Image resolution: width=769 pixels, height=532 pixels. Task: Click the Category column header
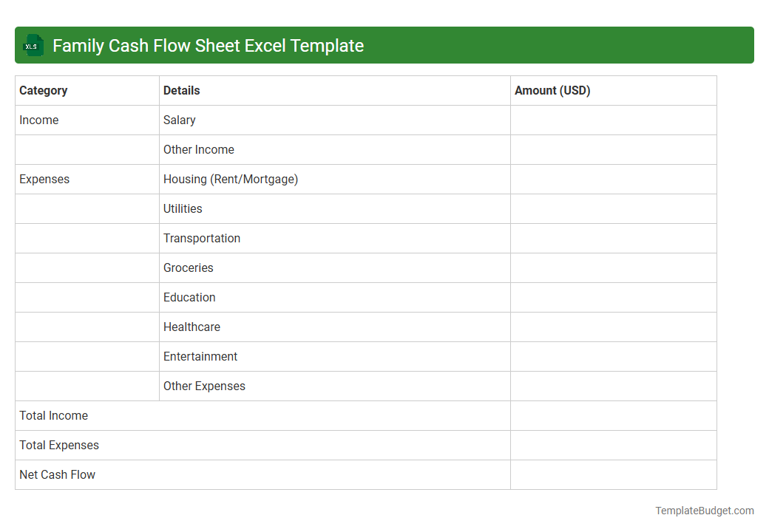(44, 90)
